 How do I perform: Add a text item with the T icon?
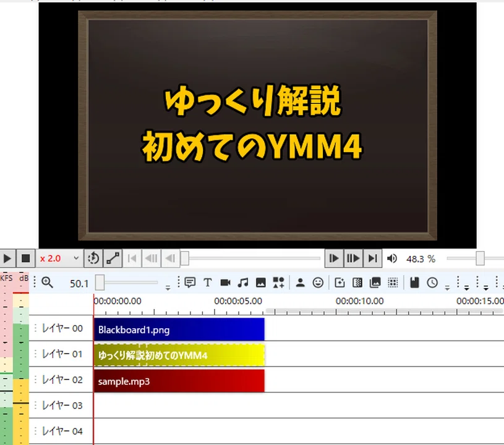[208, 282]
